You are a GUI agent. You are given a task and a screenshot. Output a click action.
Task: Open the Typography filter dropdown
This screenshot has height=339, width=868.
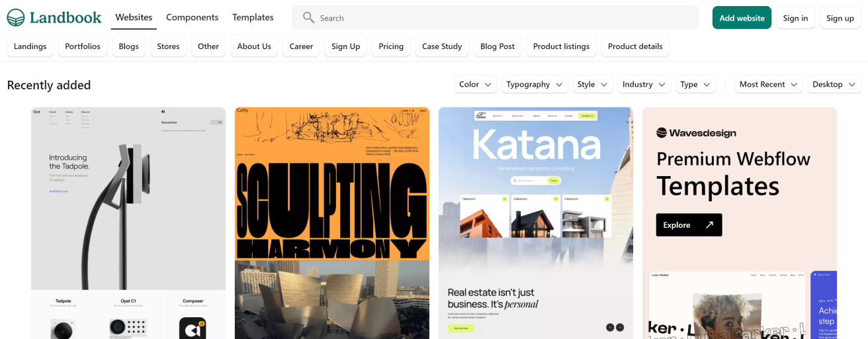(535, 84)
